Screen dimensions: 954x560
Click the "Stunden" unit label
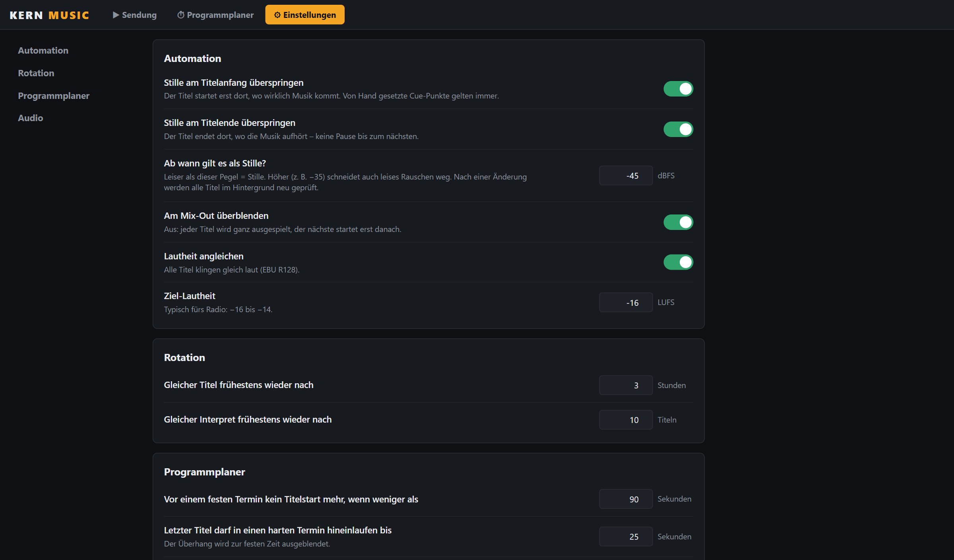(671, 385)
